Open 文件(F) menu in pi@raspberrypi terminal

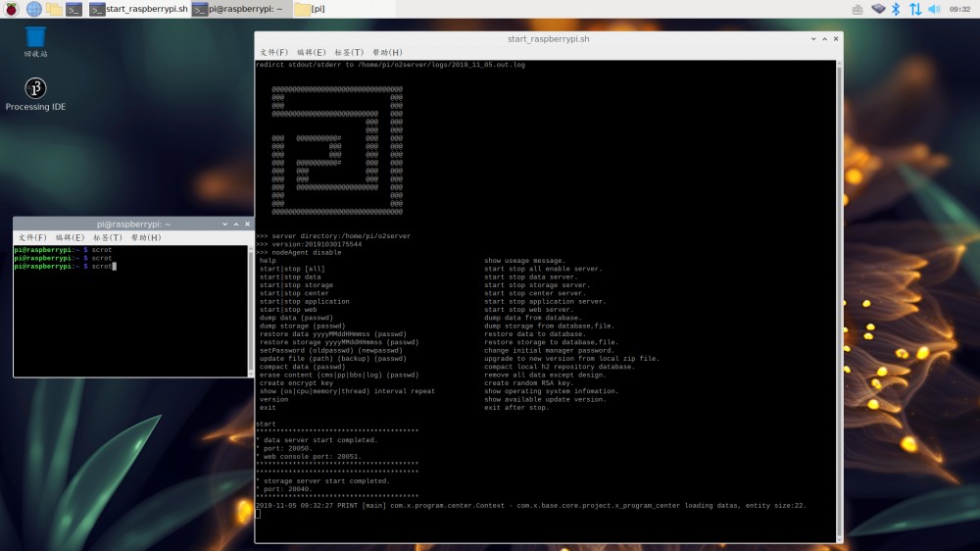(32, 237)
